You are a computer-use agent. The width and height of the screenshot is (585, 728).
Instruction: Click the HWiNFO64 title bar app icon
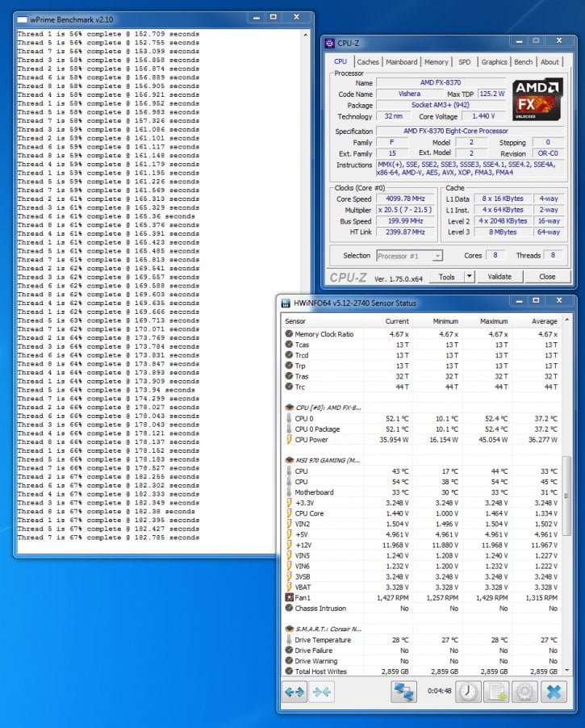(x=286, y=303)
